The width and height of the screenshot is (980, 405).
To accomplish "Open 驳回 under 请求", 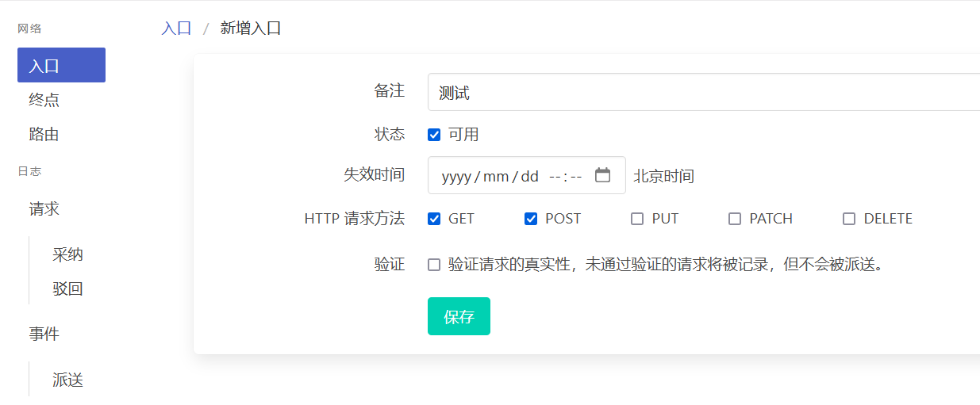I will 67,289.
